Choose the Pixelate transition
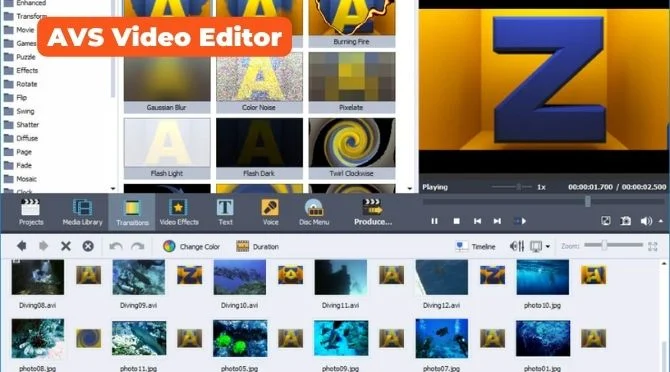The width and height of the screenshot is (670, 372). pos(352,82)
